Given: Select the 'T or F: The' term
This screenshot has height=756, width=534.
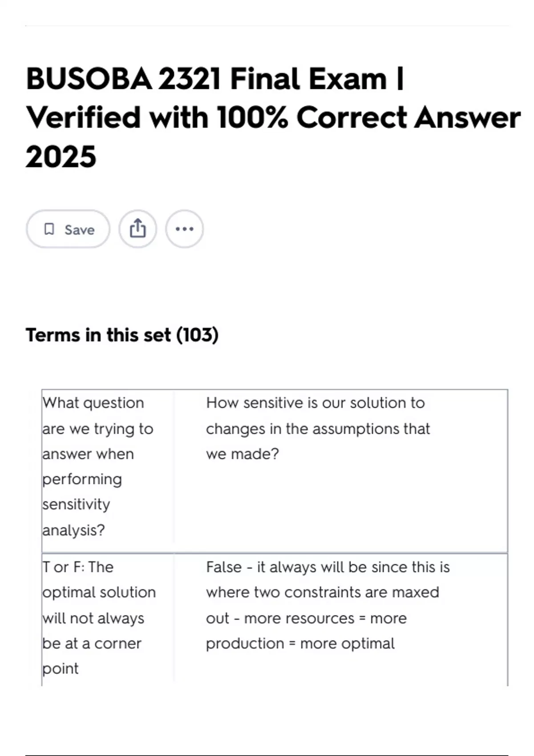Looking at the screenshot, I should (x=78, y=567).
